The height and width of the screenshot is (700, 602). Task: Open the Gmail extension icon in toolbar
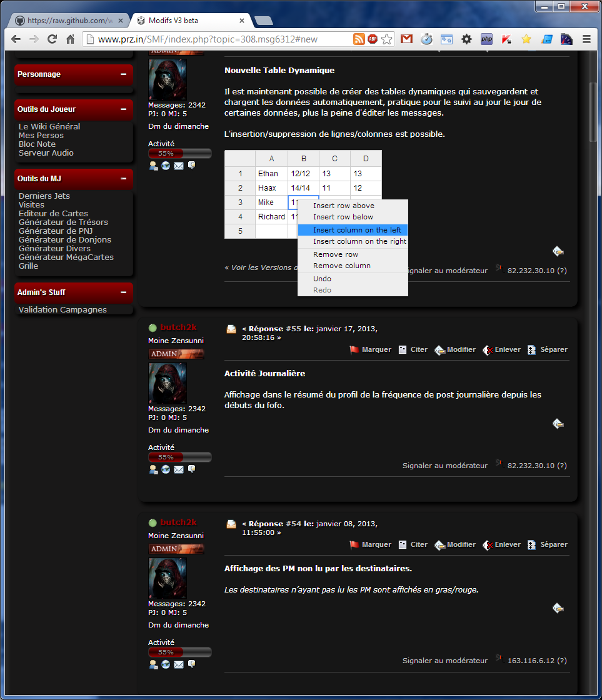(406, 39)
